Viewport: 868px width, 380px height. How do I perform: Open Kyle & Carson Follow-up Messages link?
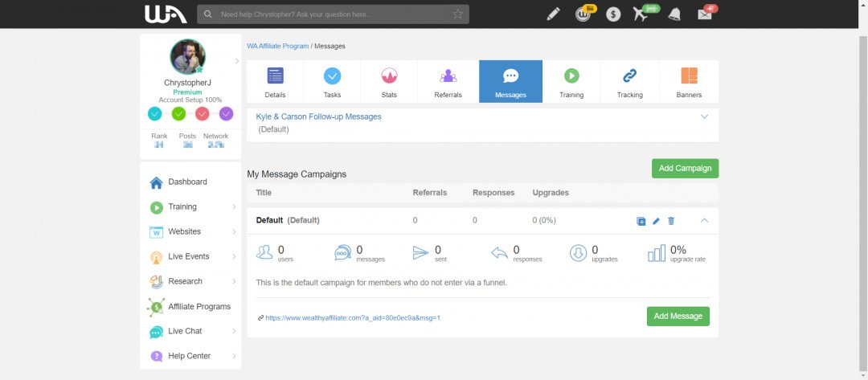(318, 116)
